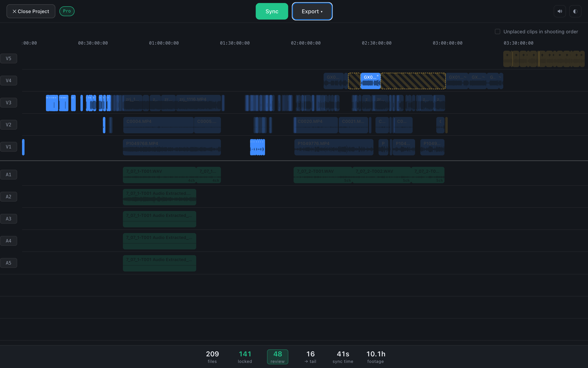Select audio clip 7_07_2-T002.WAV on A1
588x368 pixels.
pyautogui.click(x=382, y=175)
